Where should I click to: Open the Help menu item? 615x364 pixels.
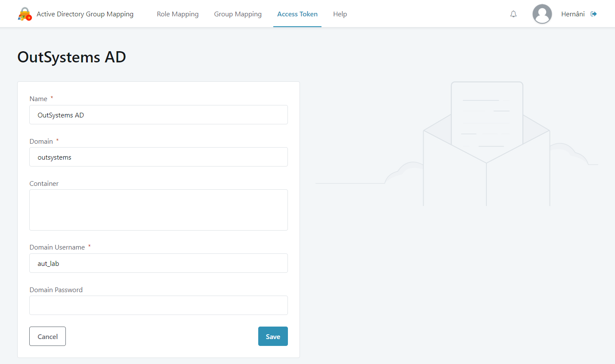[340, 14]
